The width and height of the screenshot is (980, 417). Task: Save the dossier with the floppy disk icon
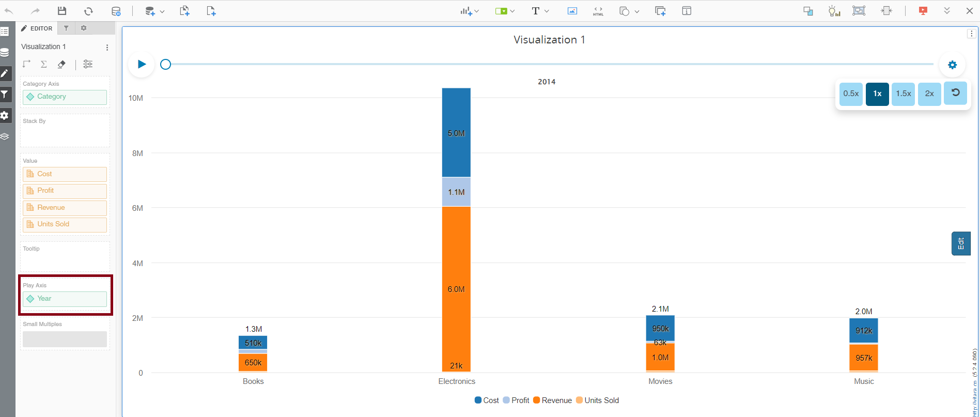click(62, 11)
